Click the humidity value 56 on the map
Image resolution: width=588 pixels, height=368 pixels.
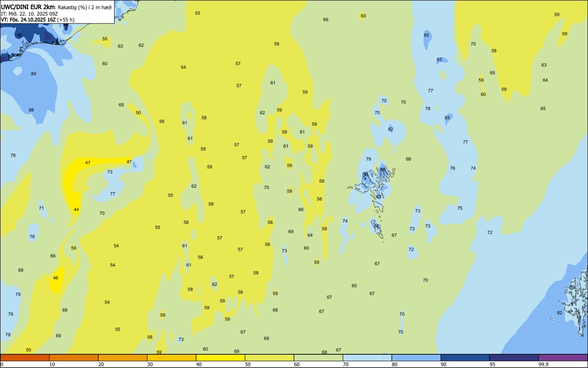click(162, 122)
